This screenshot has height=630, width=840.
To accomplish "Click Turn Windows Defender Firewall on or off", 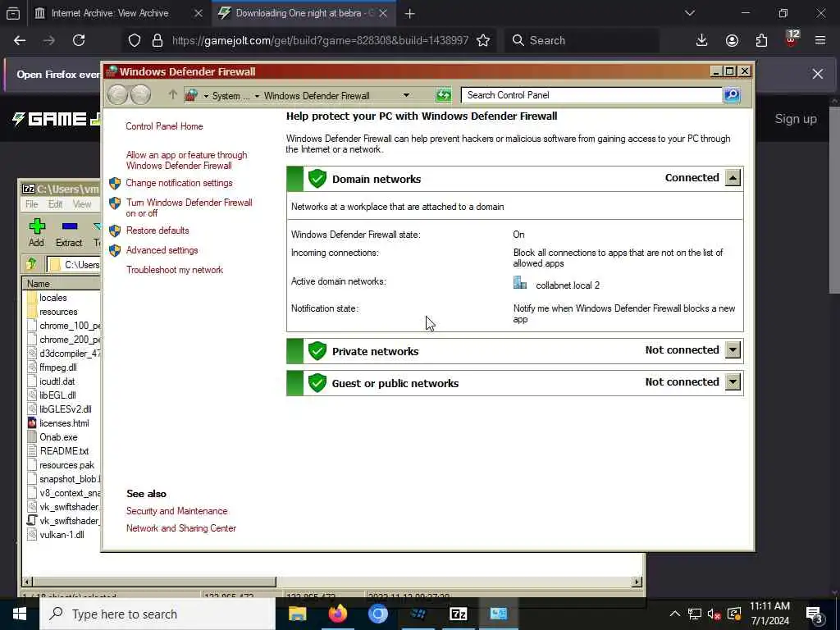I will (189, 208).
